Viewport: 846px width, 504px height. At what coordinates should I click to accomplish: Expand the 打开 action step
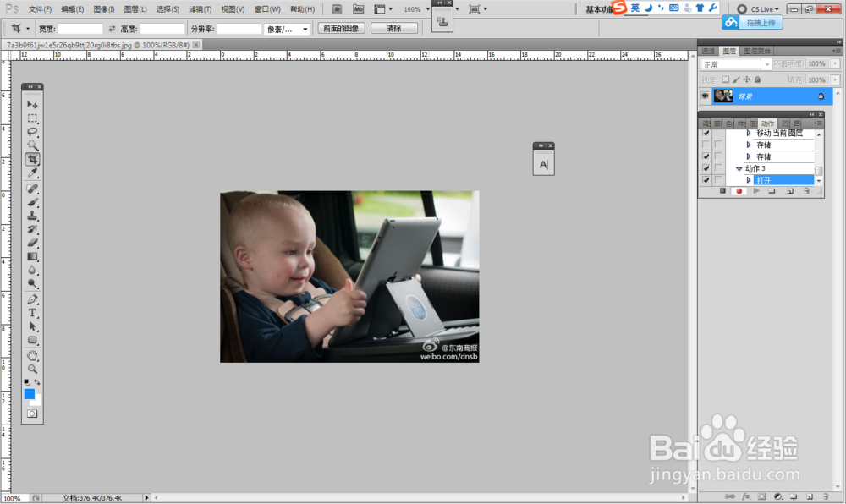tap(749, 180)
